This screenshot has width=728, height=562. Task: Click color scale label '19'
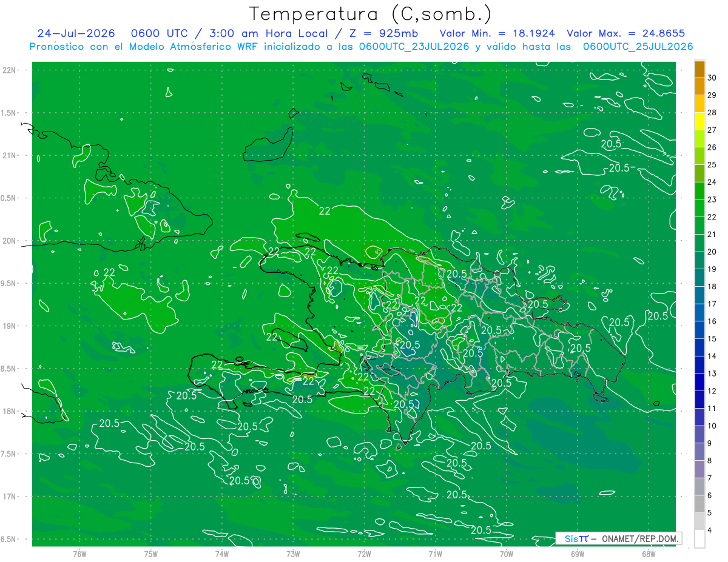(712, 269)
